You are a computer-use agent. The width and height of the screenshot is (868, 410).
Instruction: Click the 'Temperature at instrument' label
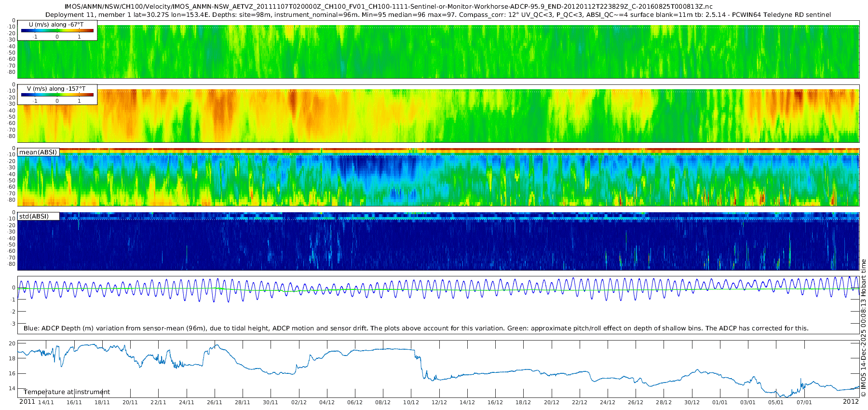[67, 392]
